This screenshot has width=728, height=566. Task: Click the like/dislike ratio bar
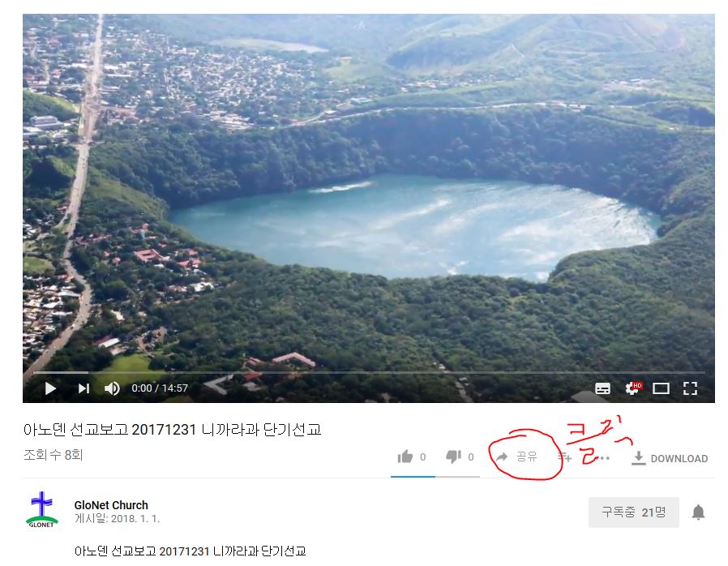tap(435, 476)
